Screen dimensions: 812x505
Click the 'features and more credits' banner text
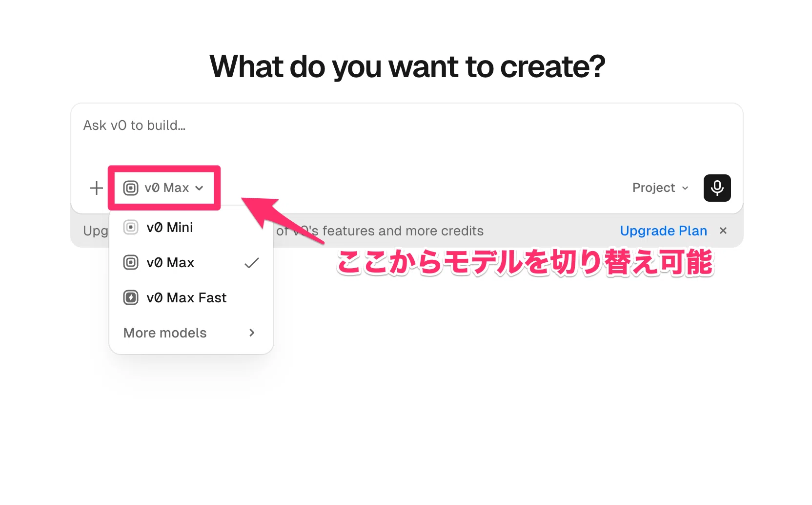(x=403, y=231)
